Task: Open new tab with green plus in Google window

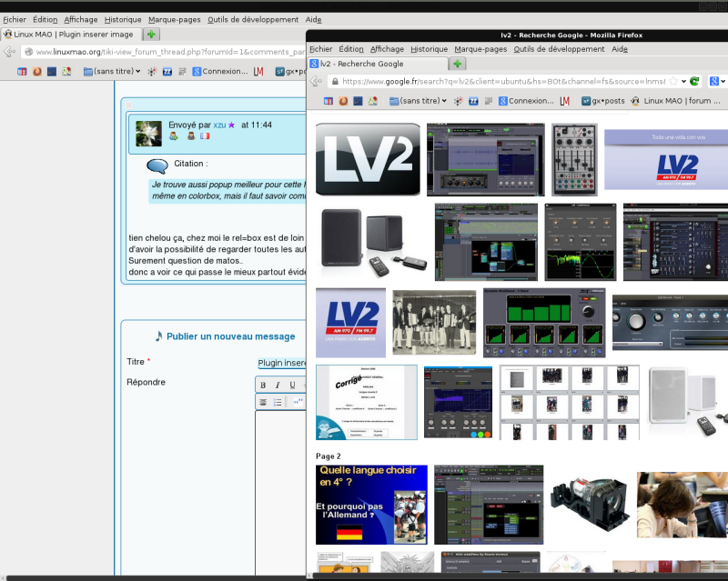Action: pyautogui.click(x=458, y=64)
